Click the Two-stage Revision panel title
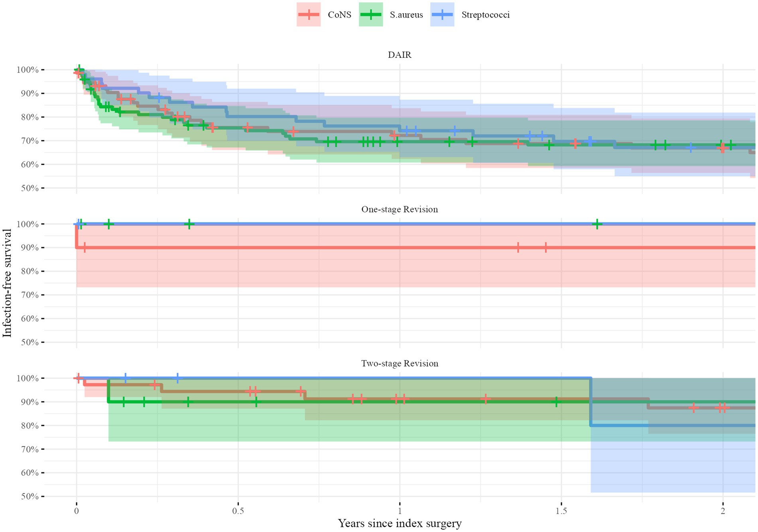This screenshot has width=758, height=532. pos(400,363)
